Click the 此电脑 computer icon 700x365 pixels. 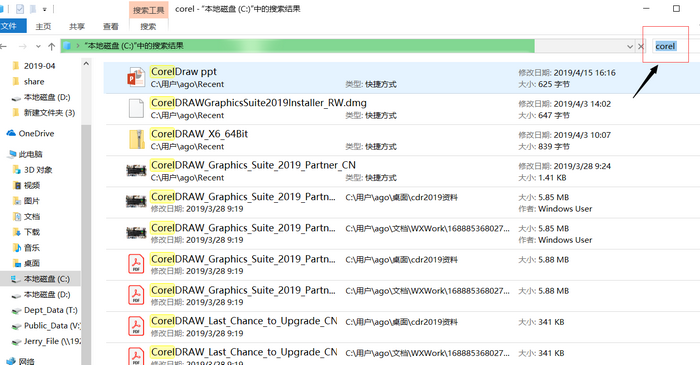pos(12,154)
